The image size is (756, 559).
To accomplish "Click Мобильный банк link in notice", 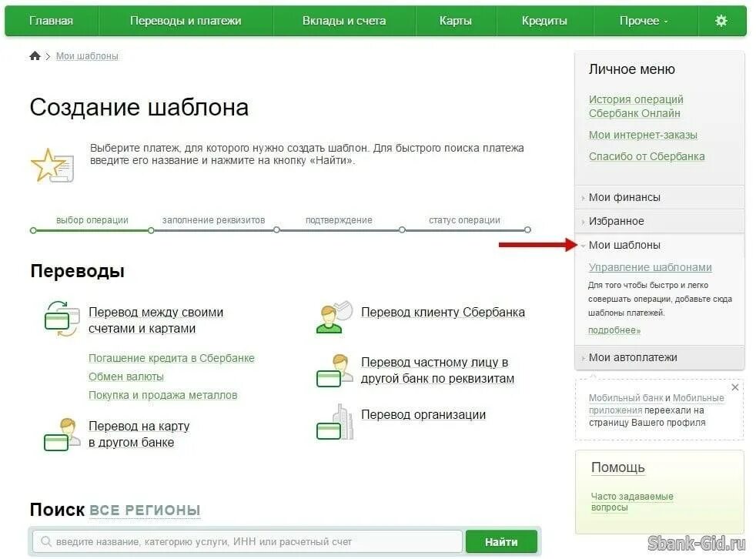I will [625, 398].
